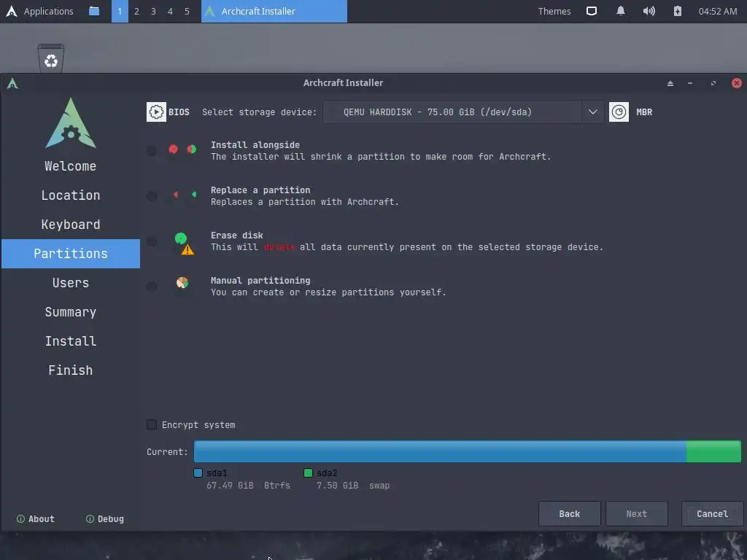This screenshot has width=747, height=560.
Task: Click the blue sda1 legend color swatch
Action: pos(198,472)
